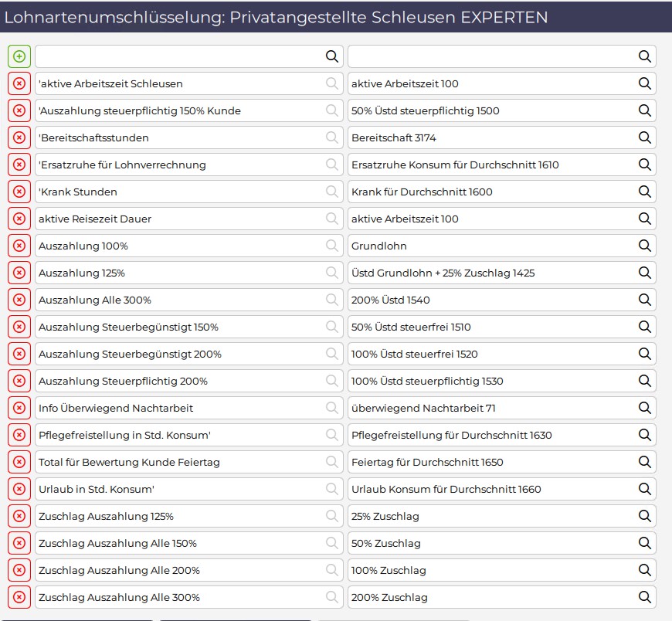This screenshot has width=672, height=621.
Task: Remove the 'Zuschlag Auszahlung Alle 300%' row
Action: (19, 596)
